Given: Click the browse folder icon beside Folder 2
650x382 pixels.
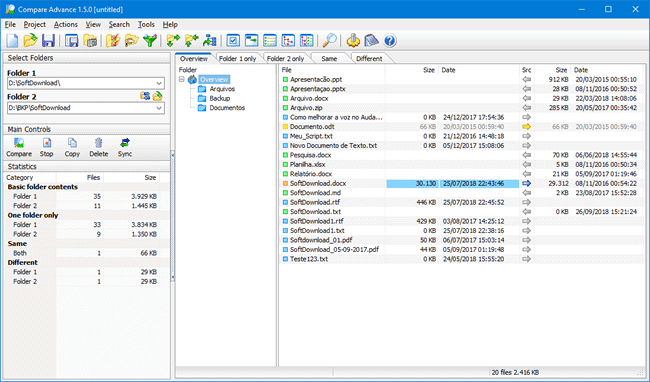Looking at the screenshot, I should point(158,96).
